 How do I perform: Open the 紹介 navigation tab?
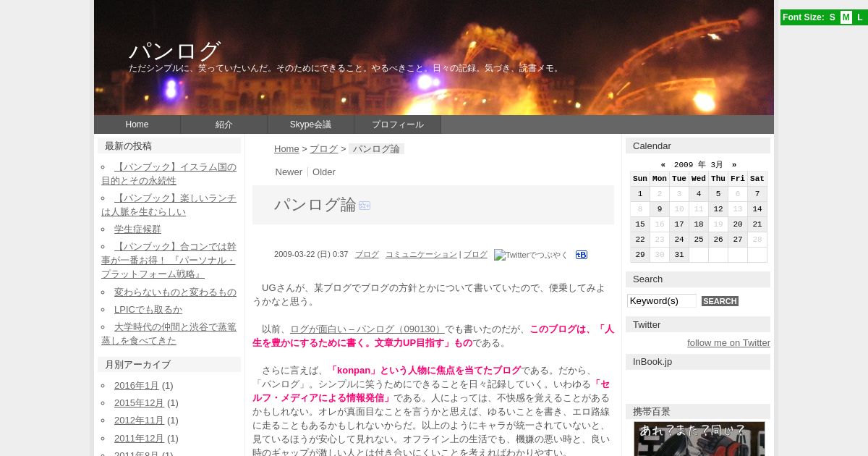(x=224, y=124)
